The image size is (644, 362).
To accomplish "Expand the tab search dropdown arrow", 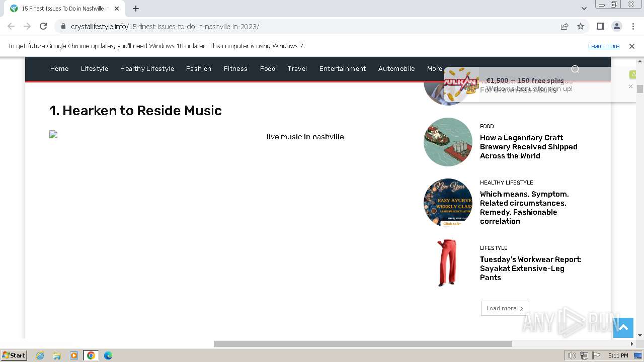I will click(x=584, y=9).
